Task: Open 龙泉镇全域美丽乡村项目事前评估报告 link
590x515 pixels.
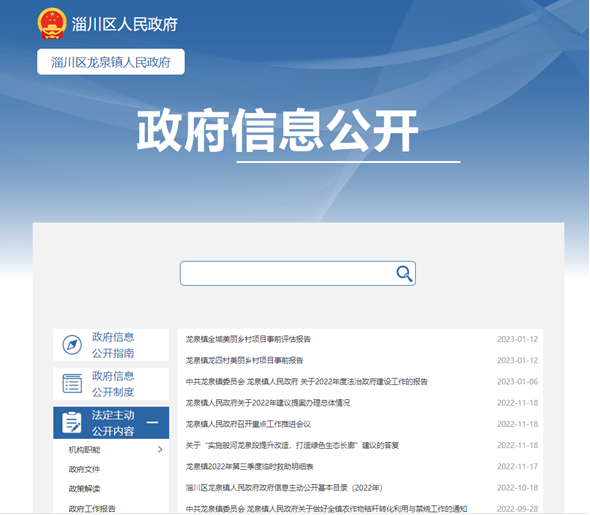Action: point(248,339)
